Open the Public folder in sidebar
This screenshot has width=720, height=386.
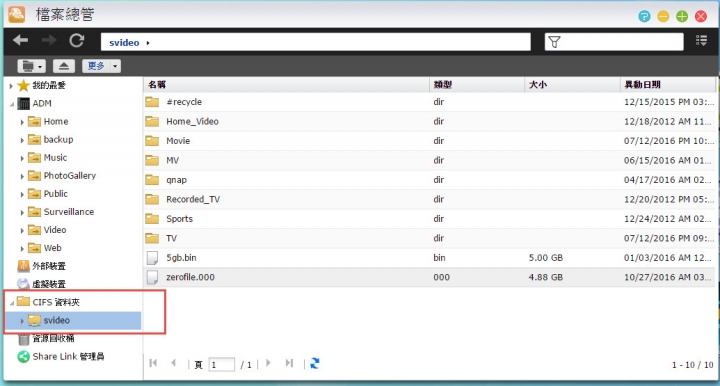click(56, 194)
